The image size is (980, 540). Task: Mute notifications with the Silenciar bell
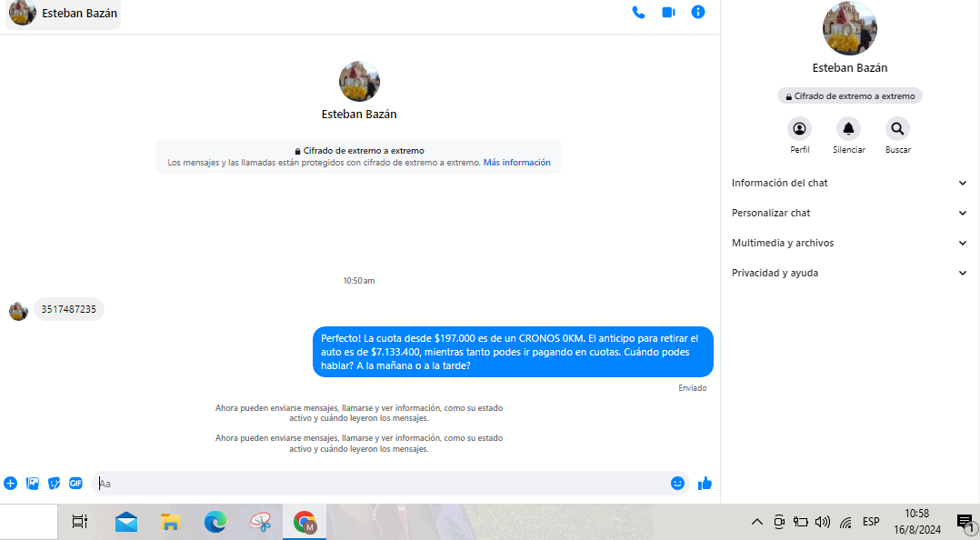(848, 129)
